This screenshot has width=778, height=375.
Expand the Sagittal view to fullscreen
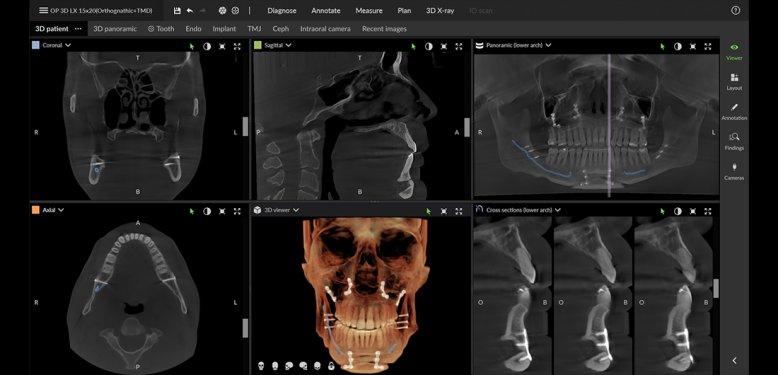coord(459,46)
